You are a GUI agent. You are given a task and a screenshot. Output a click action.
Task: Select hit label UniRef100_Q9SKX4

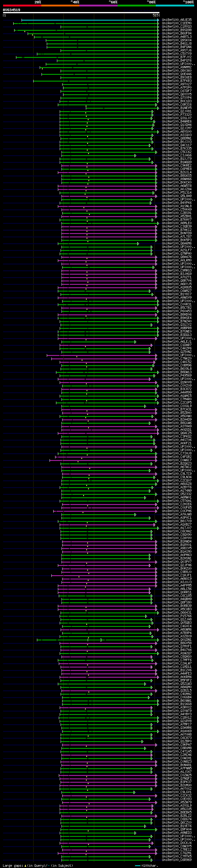point(177,40)
